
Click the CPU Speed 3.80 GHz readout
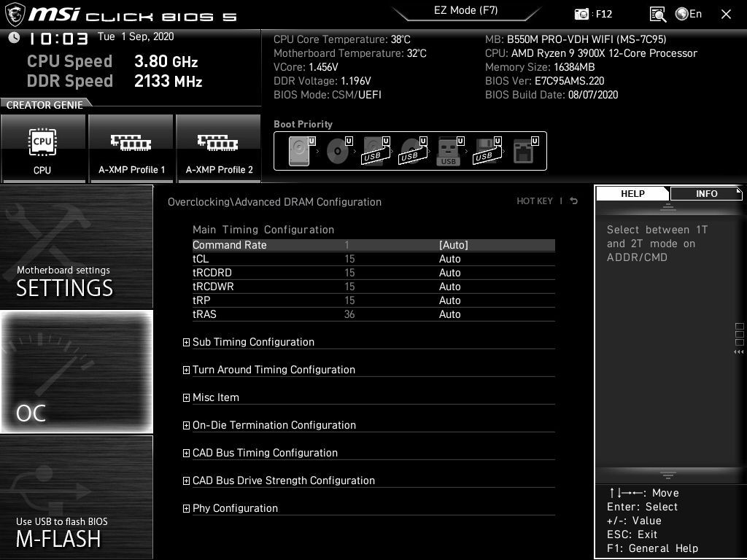112,61
